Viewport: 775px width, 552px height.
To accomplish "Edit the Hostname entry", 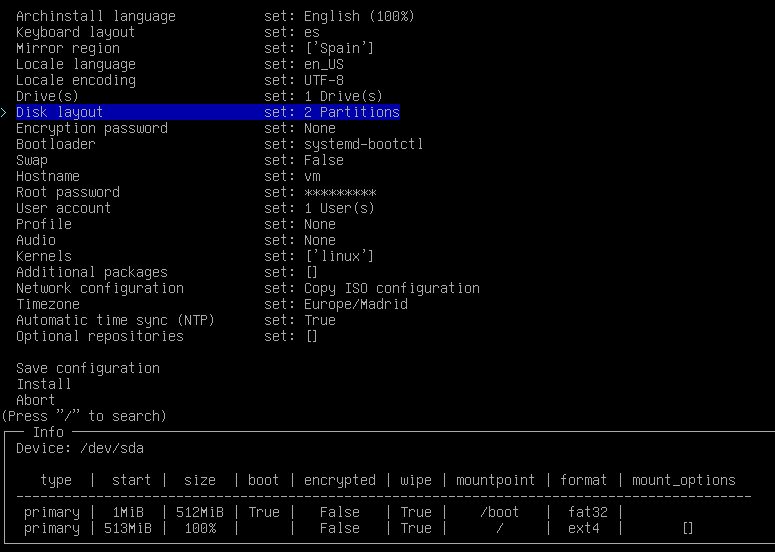I will [47, 176].
